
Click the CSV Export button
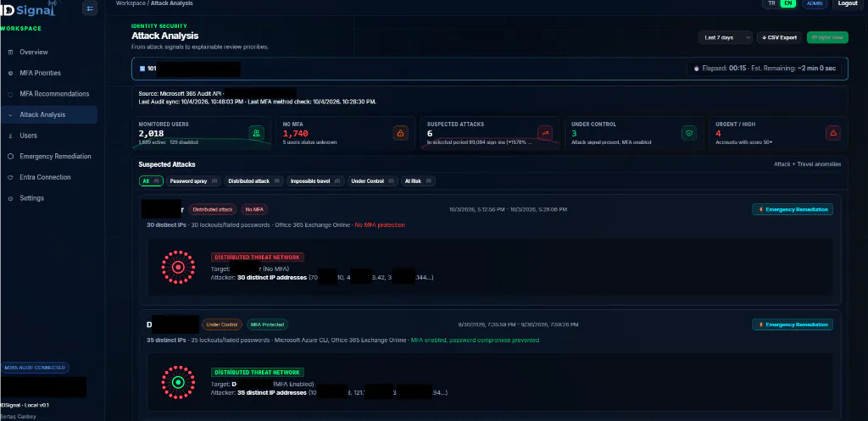coord(780,37)
